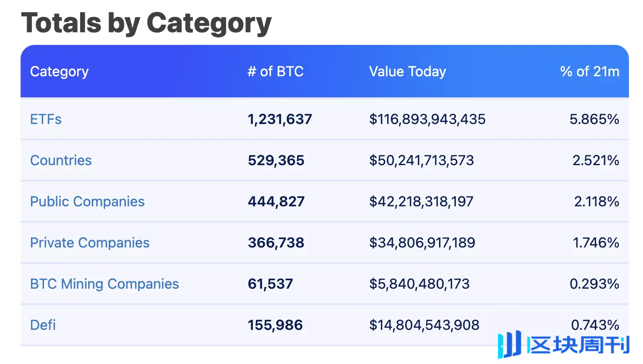Click the Countries value $50,241,713,573

click(422, 160)
